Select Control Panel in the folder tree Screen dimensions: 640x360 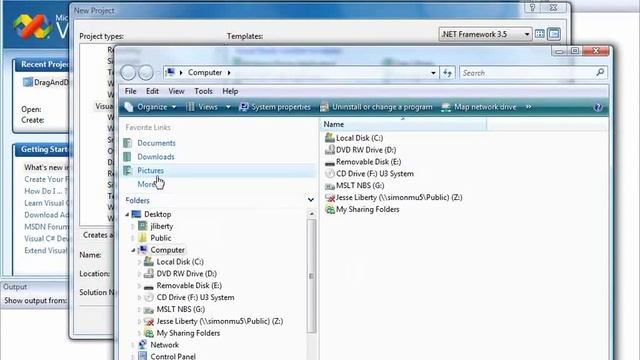tap(173, 356)
